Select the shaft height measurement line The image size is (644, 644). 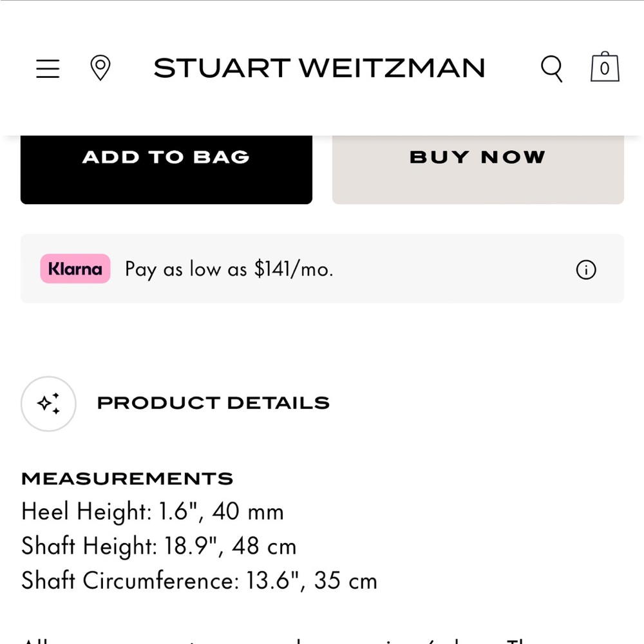(x=159, y=545)
